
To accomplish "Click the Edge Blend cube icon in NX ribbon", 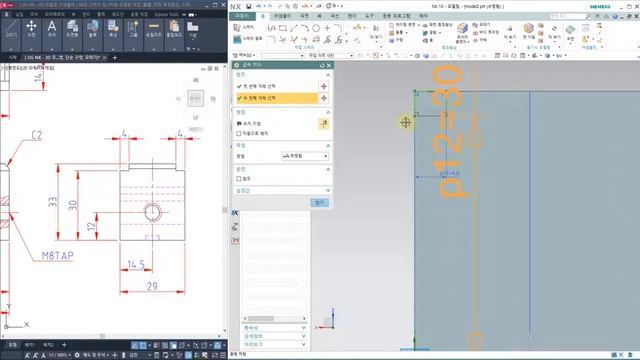I will point(462,28).
